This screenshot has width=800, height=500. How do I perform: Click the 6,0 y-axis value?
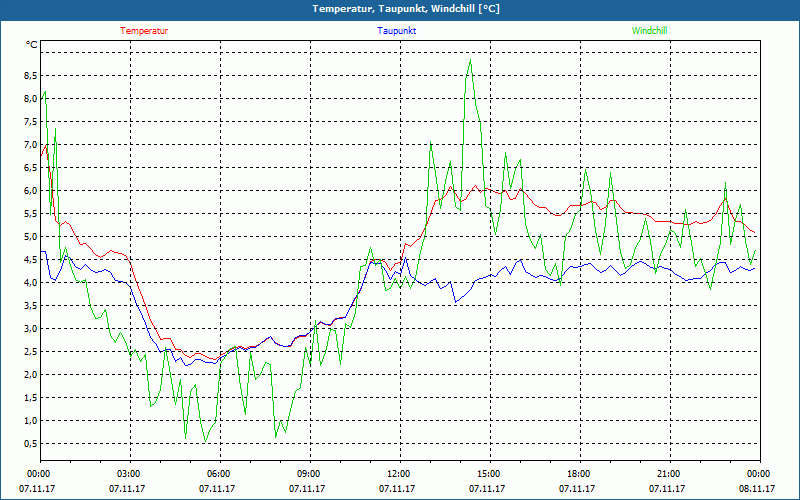(x=31, y=190)
